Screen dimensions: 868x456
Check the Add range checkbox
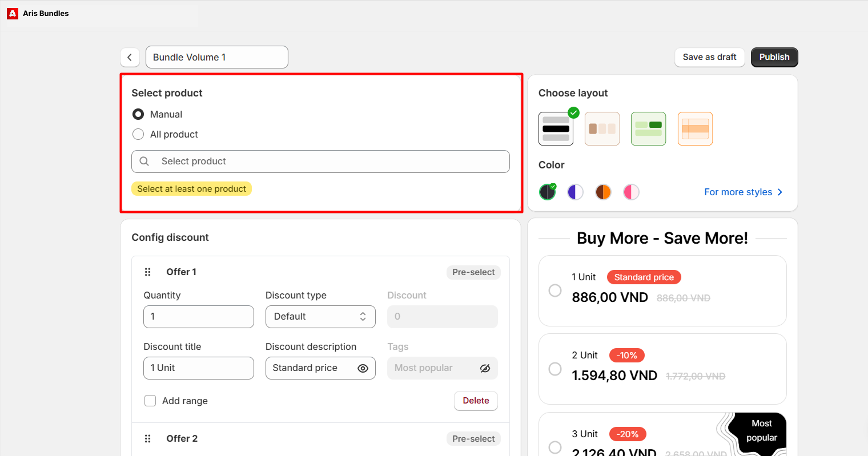[150, 401]
